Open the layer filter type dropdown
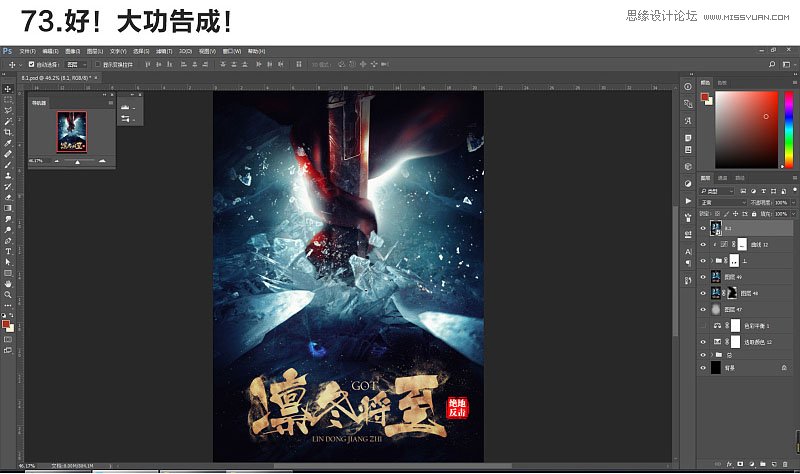The height and width of the screenshot is (474, 800). tap(717, 191)
